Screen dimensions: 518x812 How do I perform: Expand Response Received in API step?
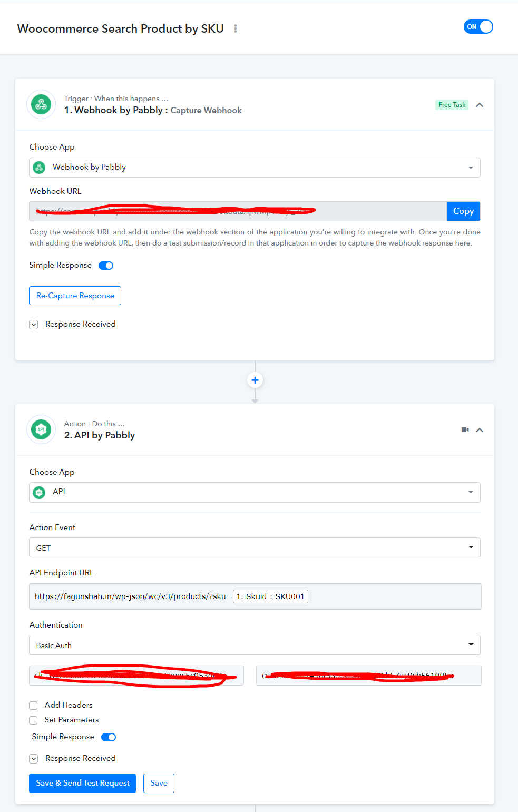(34, 759)
